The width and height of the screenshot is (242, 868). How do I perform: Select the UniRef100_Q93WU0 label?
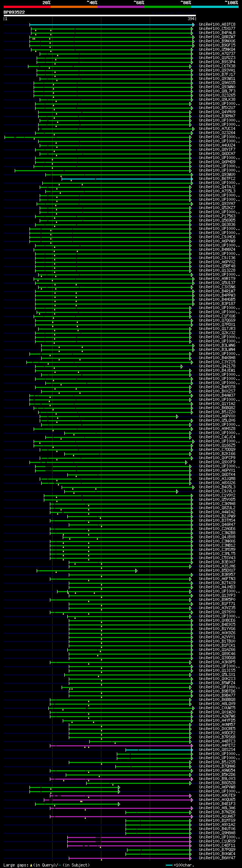click(217, 175)
